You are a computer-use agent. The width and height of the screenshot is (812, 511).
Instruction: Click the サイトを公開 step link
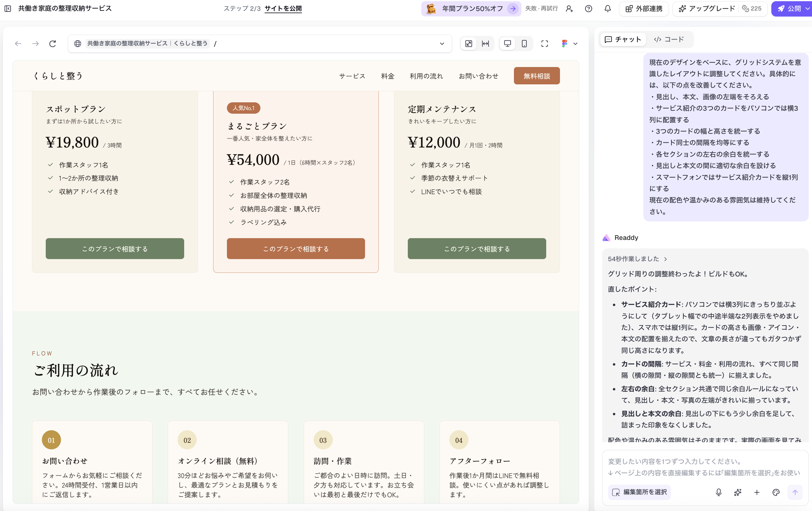283,9
